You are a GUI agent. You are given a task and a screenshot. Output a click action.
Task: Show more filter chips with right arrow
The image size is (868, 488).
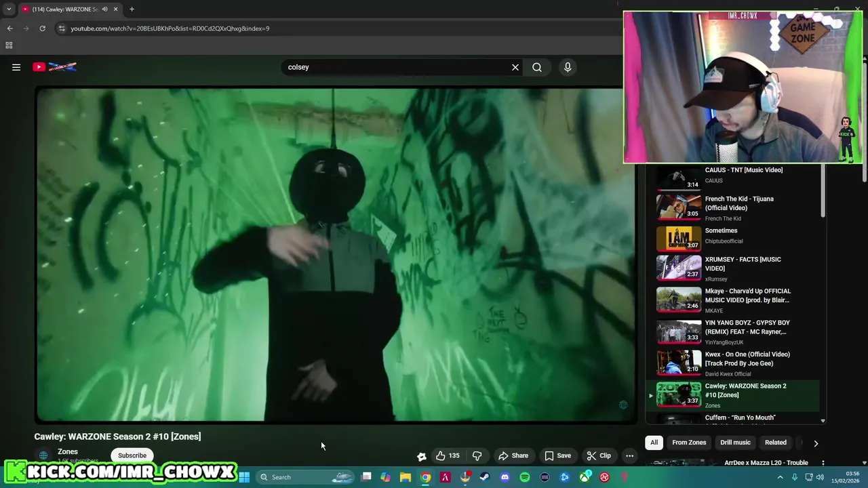click(x=816, y=443)
